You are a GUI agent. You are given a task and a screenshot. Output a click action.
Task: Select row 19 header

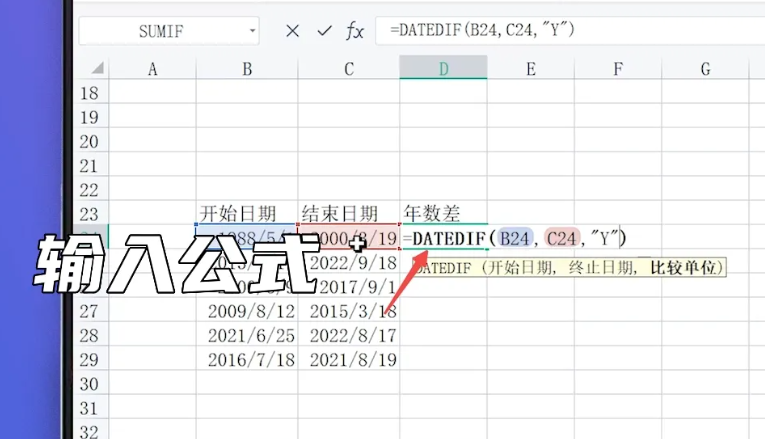tap(89, 117)
